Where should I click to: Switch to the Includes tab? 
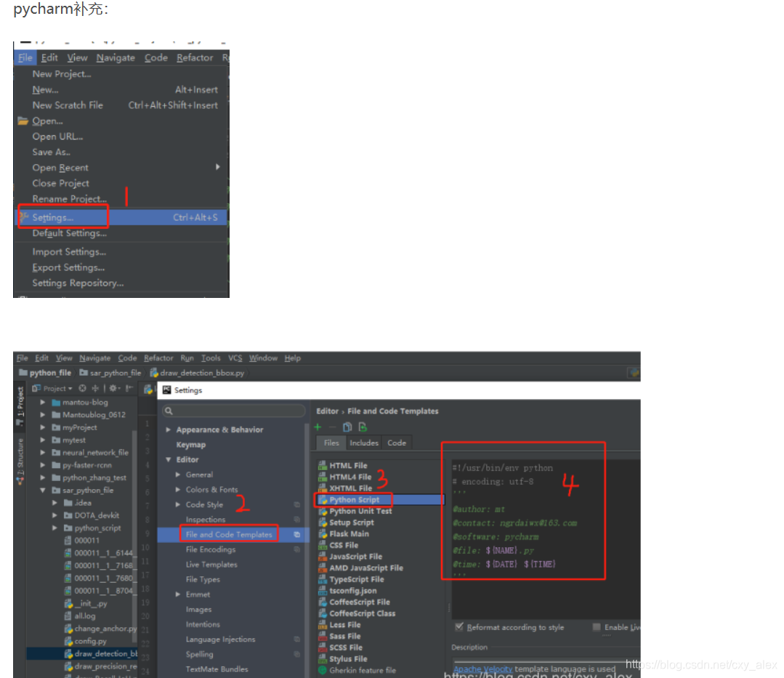[364, 443]
